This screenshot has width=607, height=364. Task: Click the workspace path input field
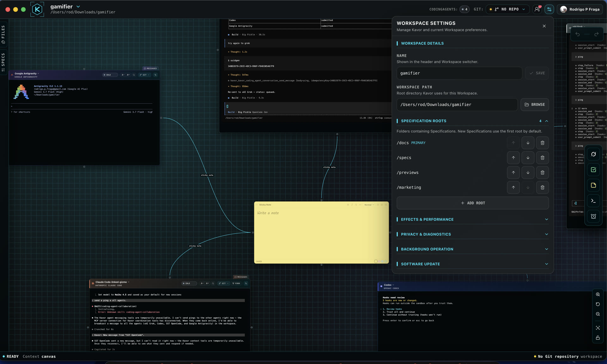tap(457, 105)
